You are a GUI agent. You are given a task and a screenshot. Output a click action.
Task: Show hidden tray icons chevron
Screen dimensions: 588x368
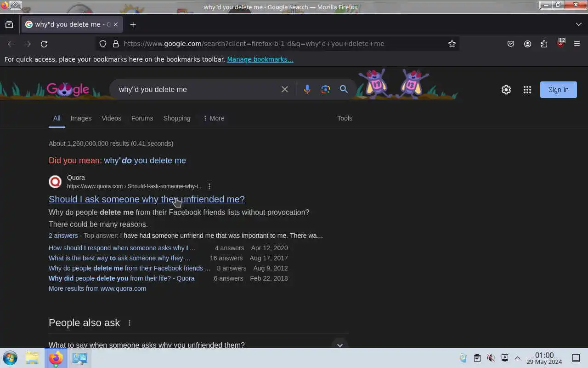tap(518, 358)
